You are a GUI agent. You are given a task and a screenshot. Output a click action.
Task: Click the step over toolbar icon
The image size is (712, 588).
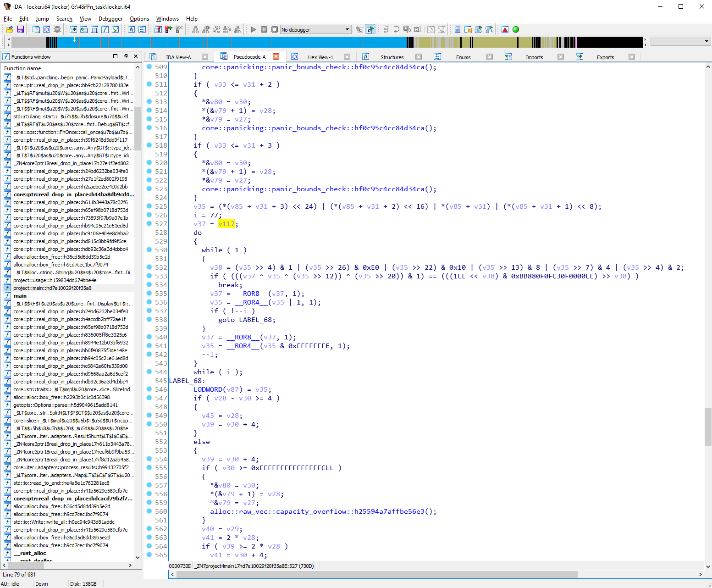[397, 29]
